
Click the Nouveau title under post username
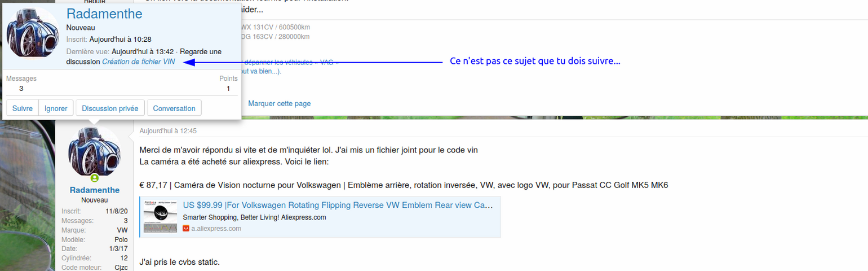95,200
